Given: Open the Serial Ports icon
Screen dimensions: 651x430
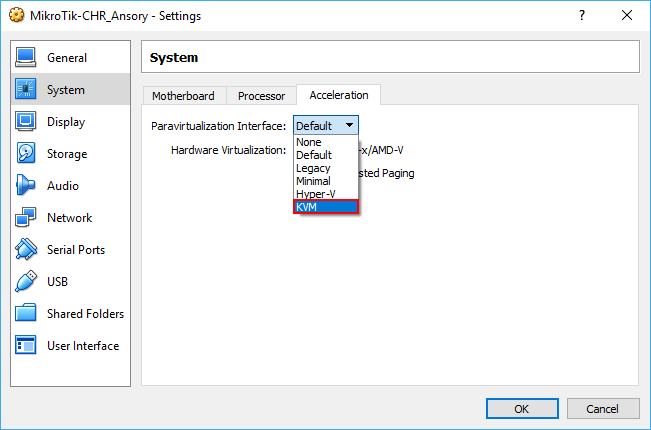Looking at the screenshot, I should pos(27,250).
